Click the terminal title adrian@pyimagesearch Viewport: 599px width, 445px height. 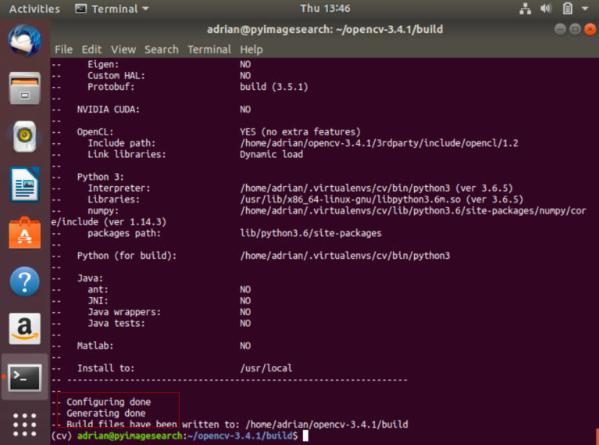tap(325, 29)
